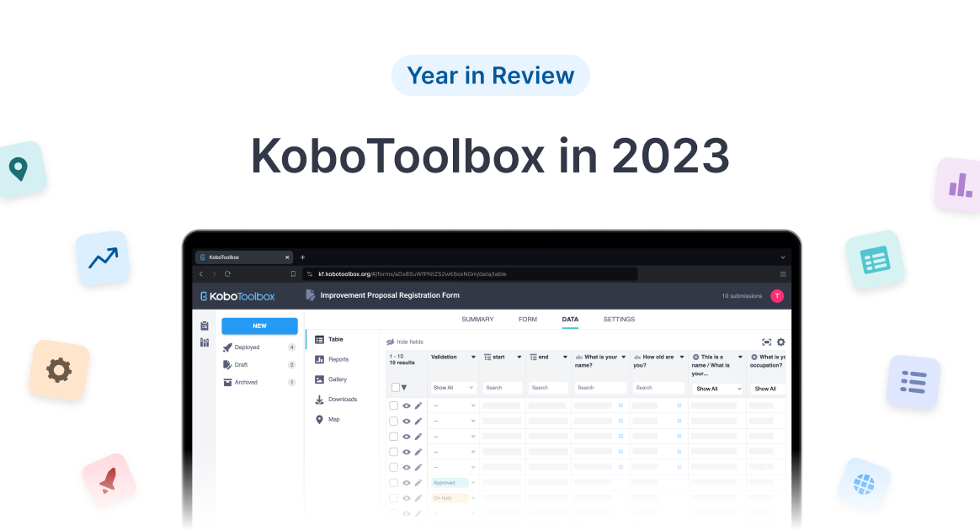This screenshot has height=530, width=980.
Task: Tick the first submission row checkbox
Action: coord(393,405)
